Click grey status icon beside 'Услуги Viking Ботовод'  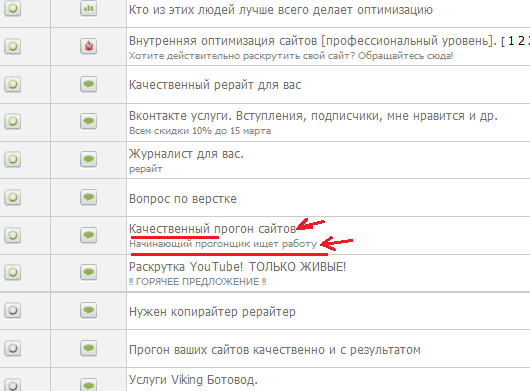(13, 385)
